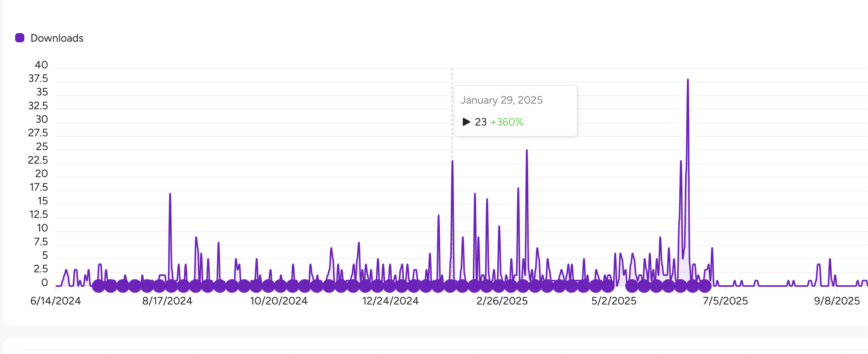868x354 pixels.
Task: Click the tooltip value 23
Action: click(x=481, y=122)
